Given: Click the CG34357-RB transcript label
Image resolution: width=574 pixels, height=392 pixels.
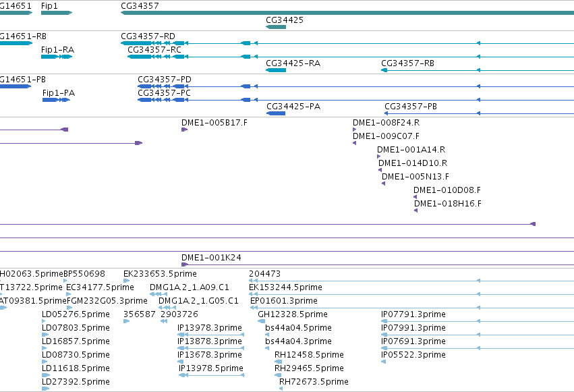Looking at the screenshot, I should coord(408,63).
